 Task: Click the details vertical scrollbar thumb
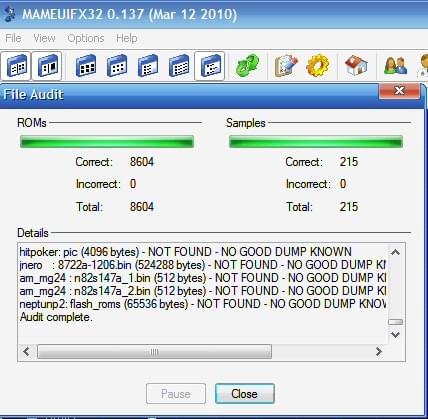[x=396, y=322]
